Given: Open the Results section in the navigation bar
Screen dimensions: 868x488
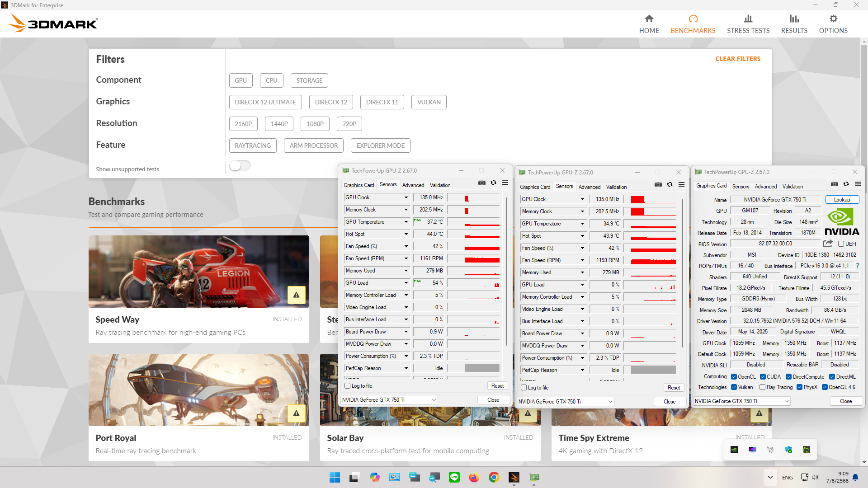Looking at the screenshot, I should 794,24.
